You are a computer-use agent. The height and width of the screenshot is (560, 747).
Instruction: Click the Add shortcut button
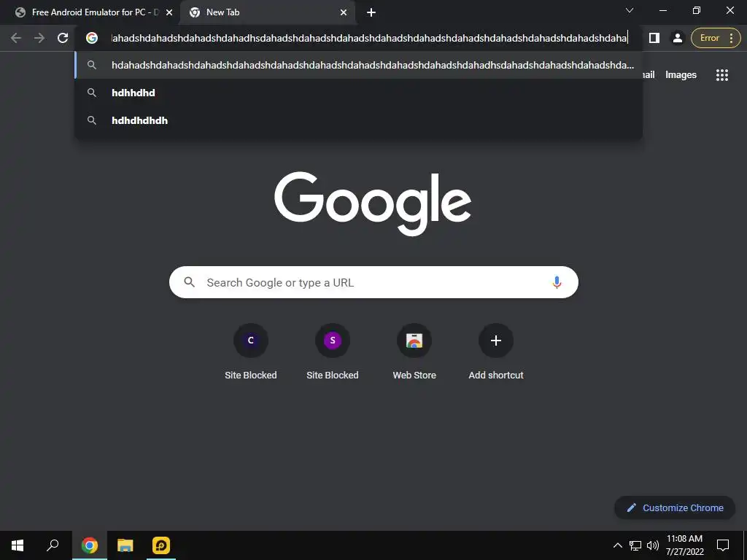[496, 351]
